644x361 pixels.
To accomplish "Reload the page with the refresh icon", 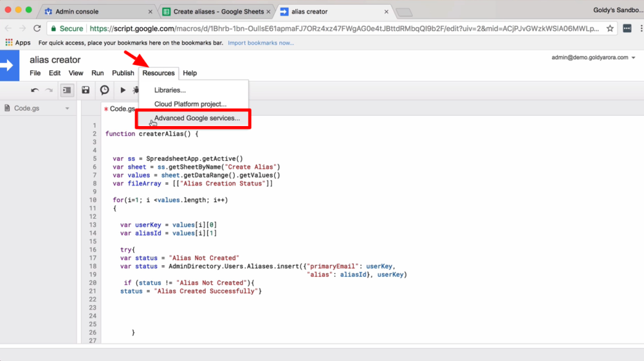I will click(x=37, y=28).
